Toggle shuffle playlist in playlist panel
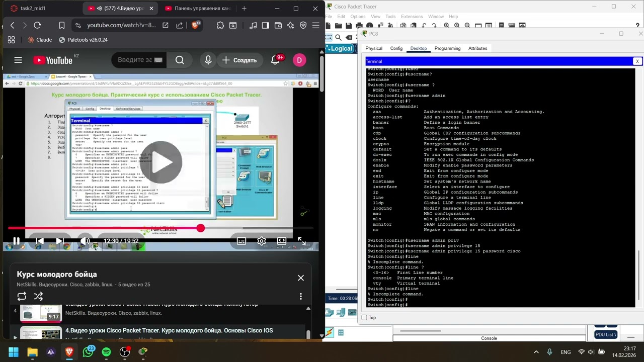Screen dimensions: 644x362 click(x=38, y=297)
